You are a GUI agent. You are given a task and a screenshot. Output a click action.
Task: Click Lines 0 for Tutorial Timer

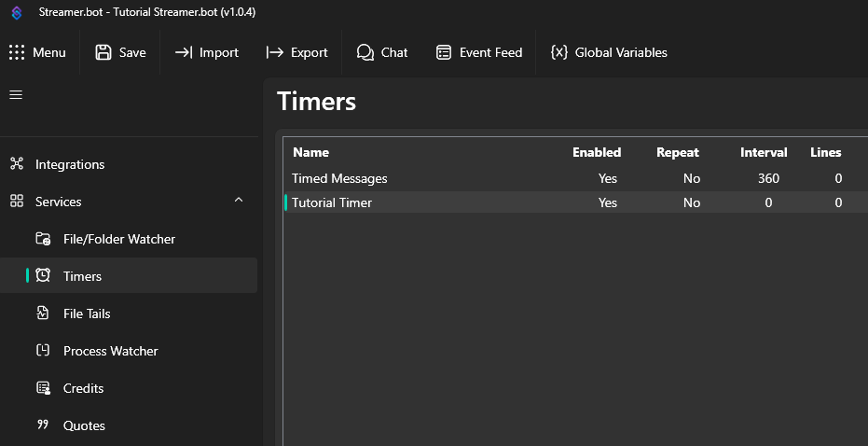tap(839, 202)
